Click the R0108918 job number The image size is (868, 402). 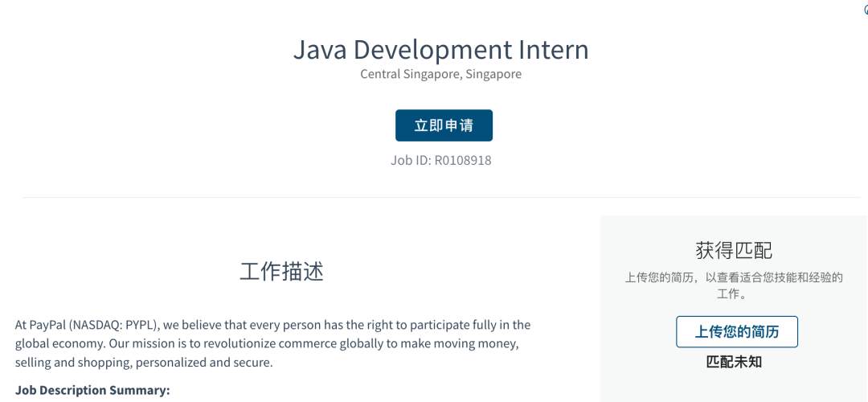pos(463,161)
